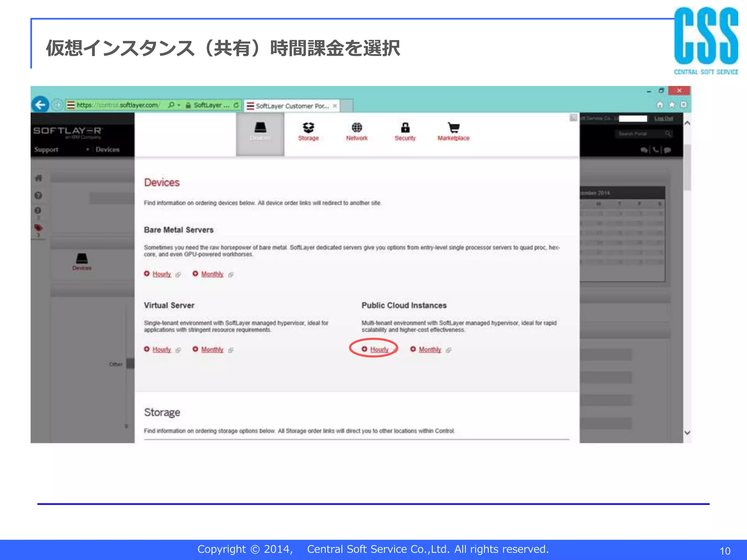The width and height of the screenshot is (747, 560).
Task: Click the sidebar help question mark icon
Action: click(x=38, y=195)
